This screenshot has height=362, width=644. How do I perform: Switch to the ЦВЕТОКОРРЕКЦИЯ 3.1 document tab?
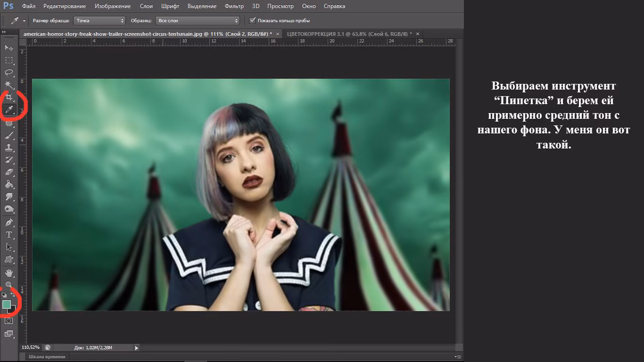point(349,34)
